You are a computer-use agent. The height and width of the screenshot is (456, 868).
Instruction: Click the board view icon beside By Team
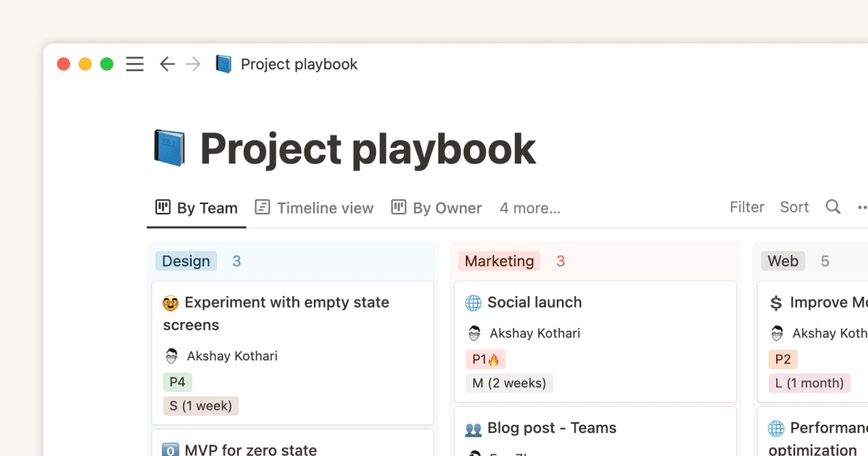(x=162, y=207)
